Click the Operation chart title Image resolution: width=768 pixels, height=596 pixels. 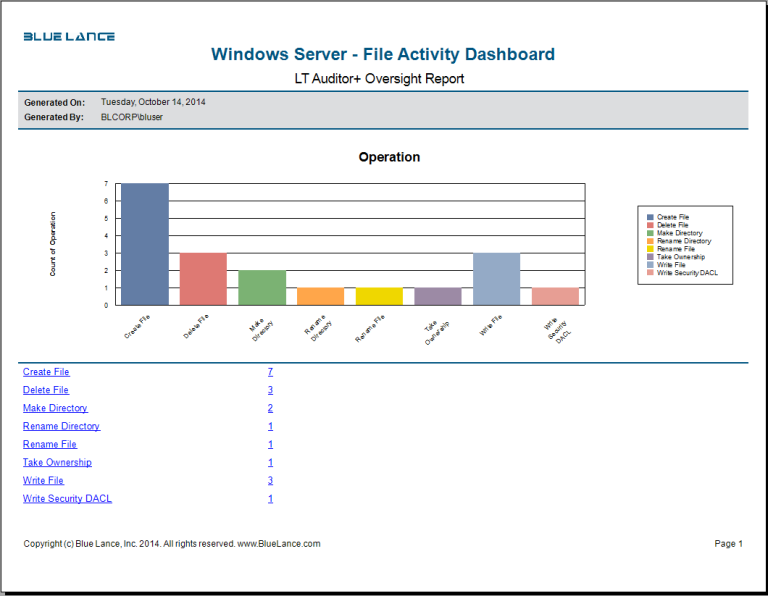click(389, 157)
